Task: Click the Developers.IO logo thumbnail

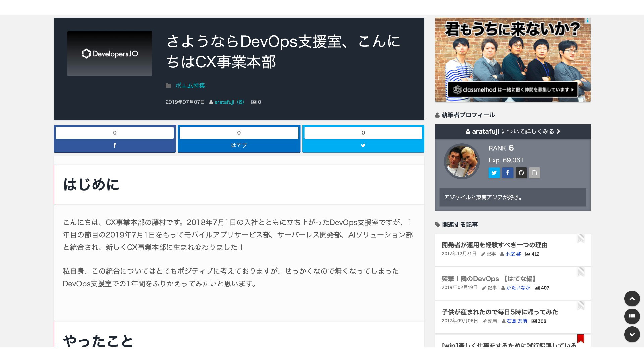Action: pyautogui.click(x=110, y=54)
